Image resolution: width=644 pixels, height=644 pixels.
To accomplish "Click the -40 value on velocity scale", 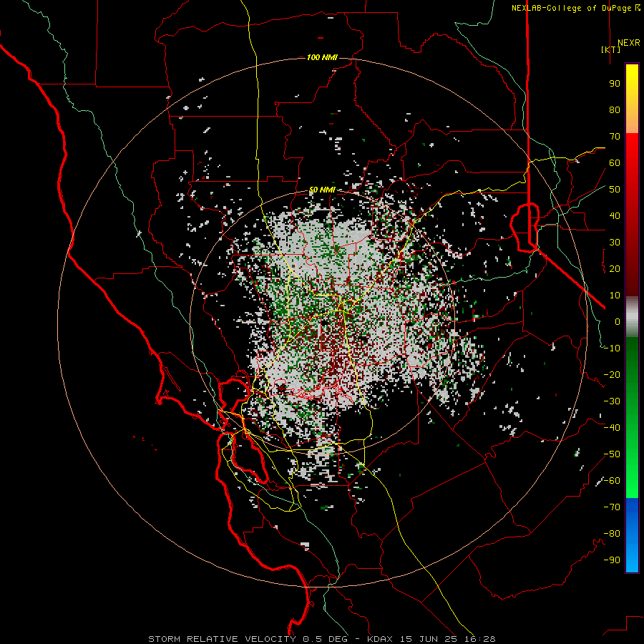I will click(x=612, y=428).
